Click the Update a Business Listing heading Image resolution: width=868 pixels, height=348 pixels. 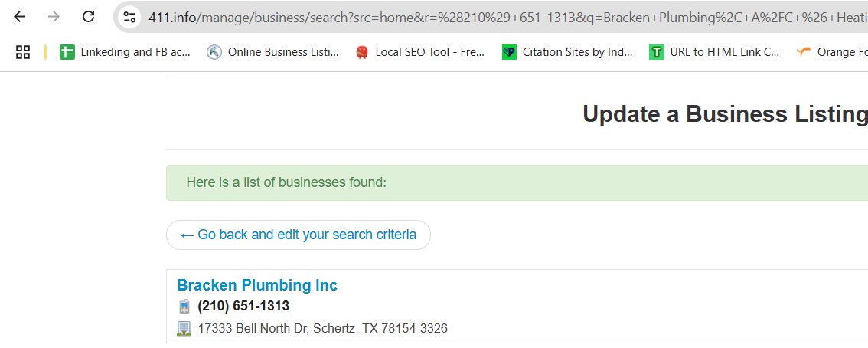(724, 114)
